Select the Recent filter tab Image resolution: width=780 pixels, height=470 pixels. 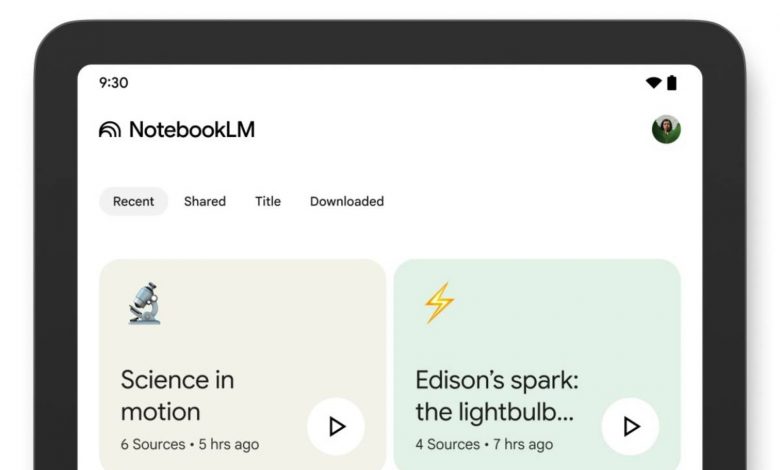[x=133, y=201]
